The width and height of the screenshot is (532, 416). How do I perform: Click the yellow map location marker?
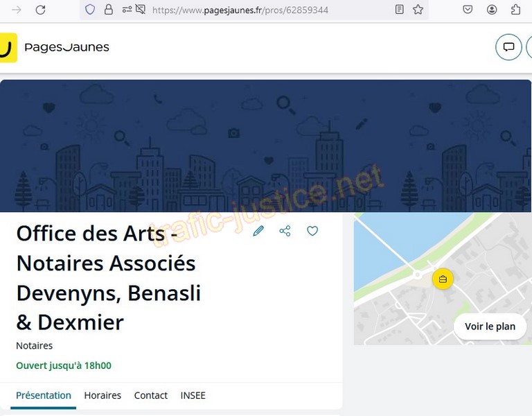click(442, 279)
